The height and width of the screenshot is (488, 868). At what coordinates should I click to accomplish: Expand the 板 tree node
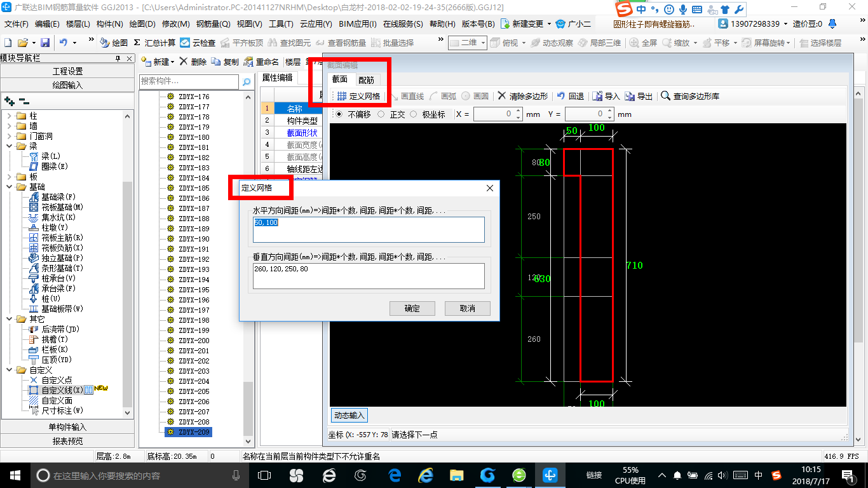pos(9,177)
